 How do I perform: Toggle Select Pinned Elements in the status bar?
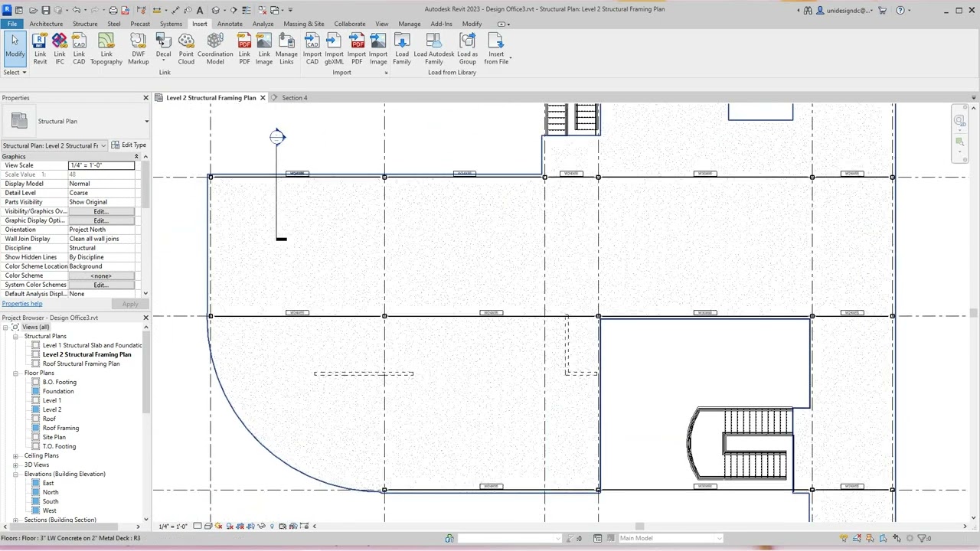click(x=871, y=538)
